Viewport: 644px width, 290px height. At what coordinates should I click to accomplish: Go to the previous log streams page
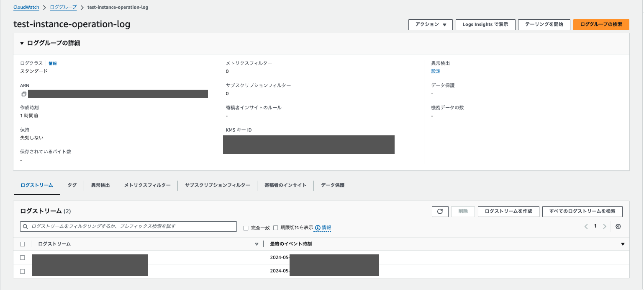pos(586,226)
